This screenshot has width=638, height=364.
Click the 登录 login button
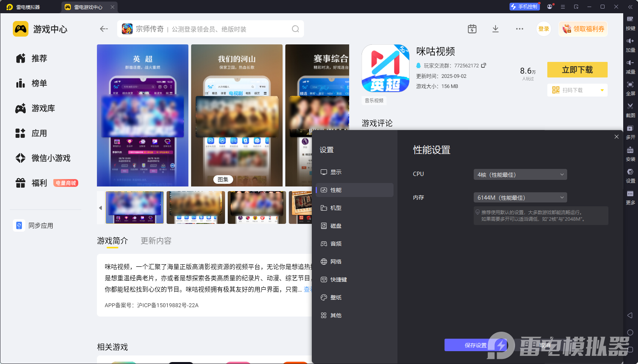[x=544, y=29]
